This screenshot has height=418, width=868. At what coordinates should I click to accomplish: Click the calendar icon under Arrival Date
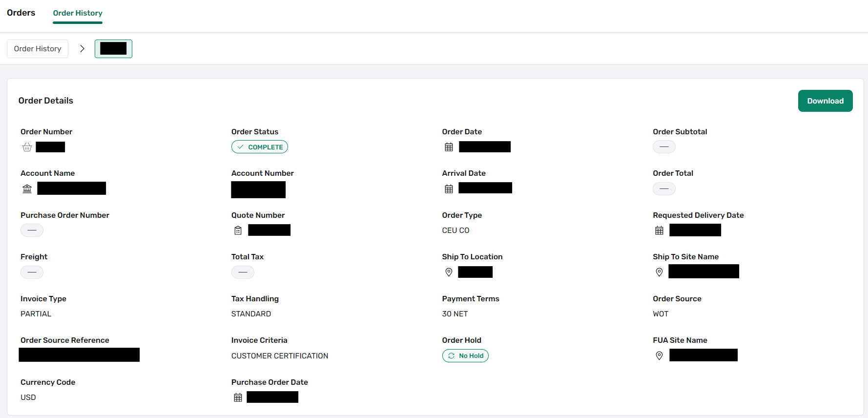click(449, 189)
